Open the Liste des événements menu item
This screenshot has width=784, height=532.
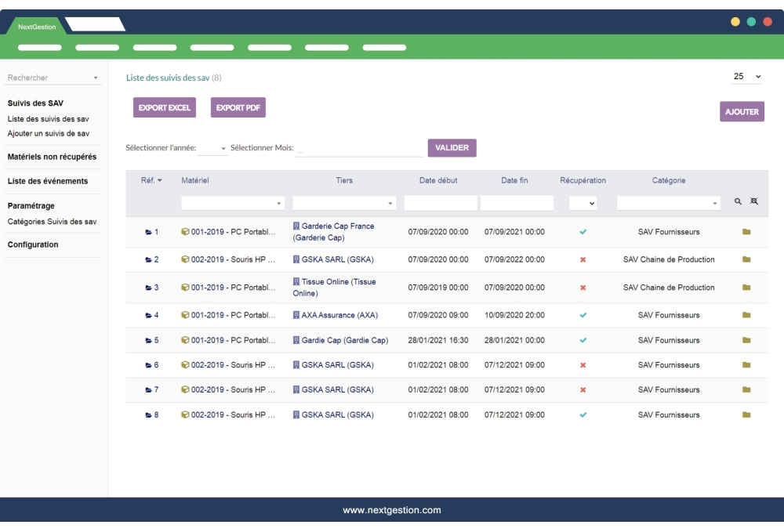[47, 179]
